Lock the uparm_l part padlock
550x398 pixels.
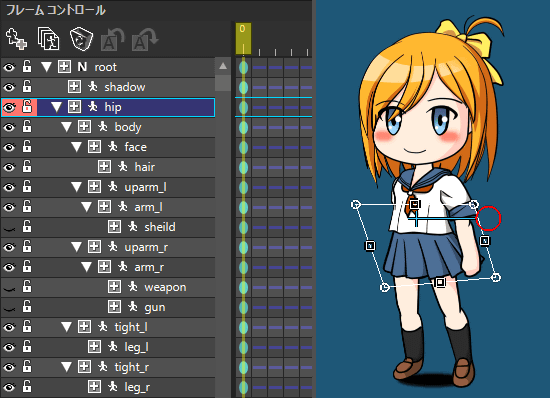click(x=27, y=186)
